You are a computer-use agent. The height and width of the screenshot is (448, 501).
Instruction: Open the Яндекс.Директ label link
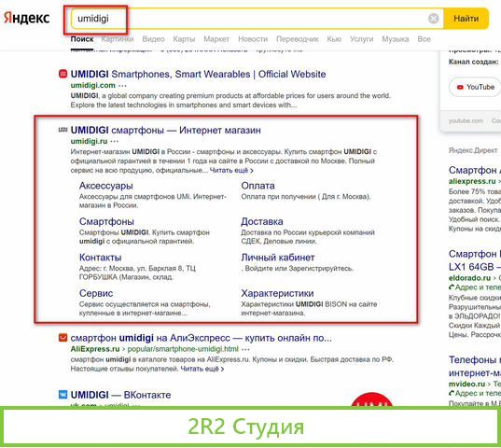[x=473, y=150]
